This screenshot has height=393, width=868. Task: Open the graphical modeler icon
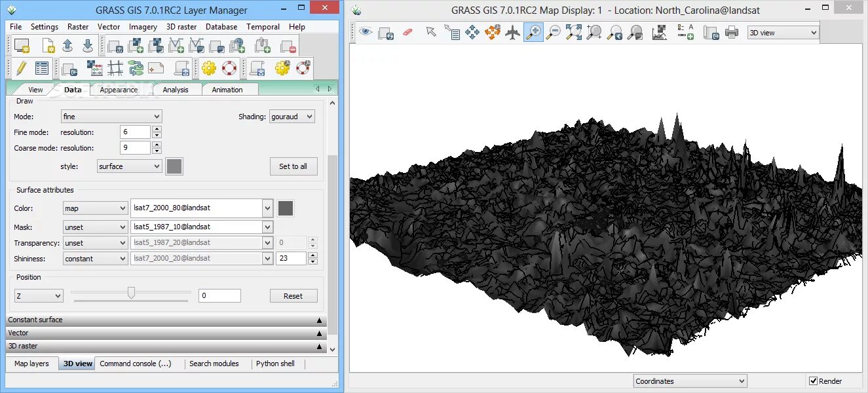(136, 67)
